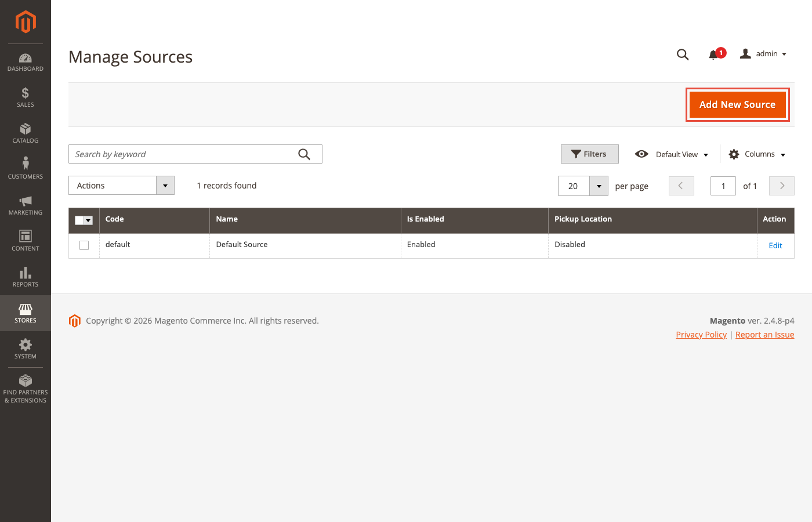Open the global search magnifier

pos(682,54)
